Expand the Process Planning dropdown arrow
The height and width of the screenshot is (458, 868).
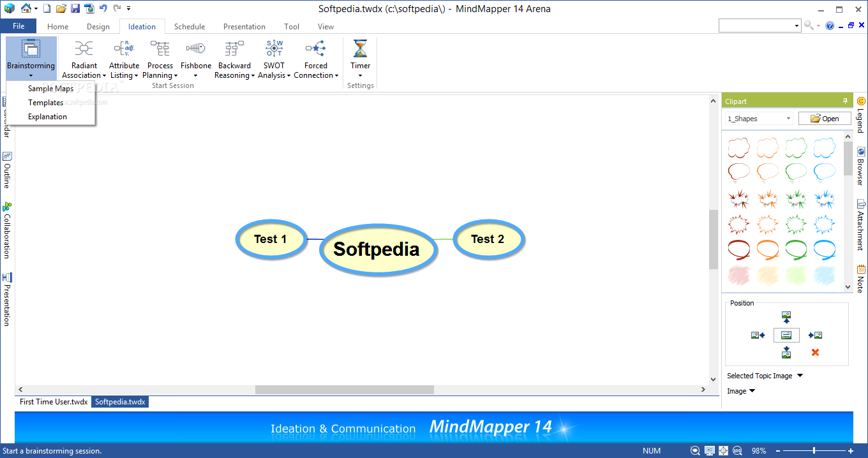(x=176, y=75)
